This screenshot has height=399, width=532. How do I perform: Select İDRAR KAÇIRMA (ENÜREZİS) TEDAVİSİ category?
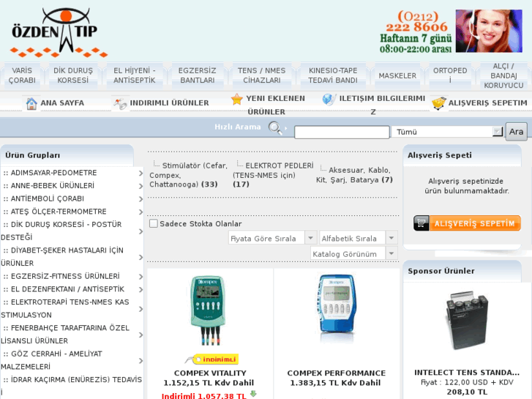click(72, 386)
